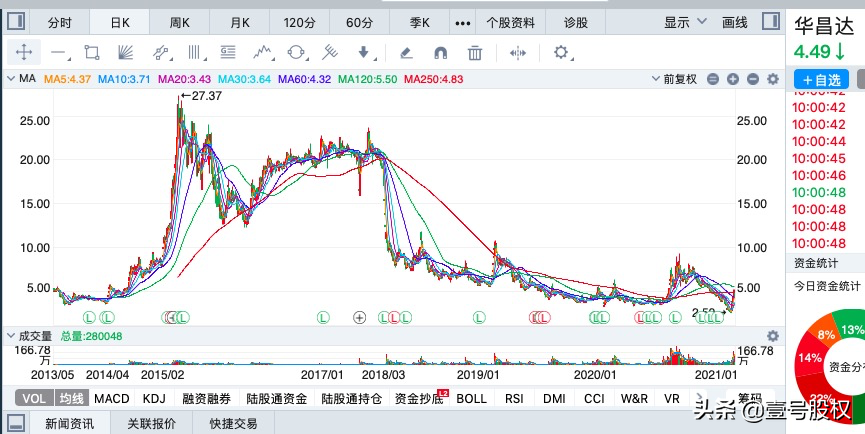The image size is (865, 434).
Task: Toggle the 均线 moving average button
Action: (70, 398)
